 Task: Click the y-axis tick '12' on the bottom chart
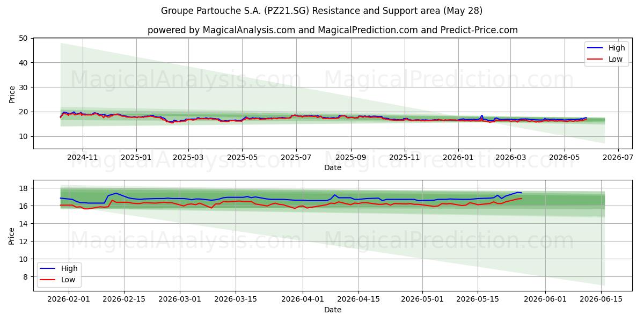point(23,241)
